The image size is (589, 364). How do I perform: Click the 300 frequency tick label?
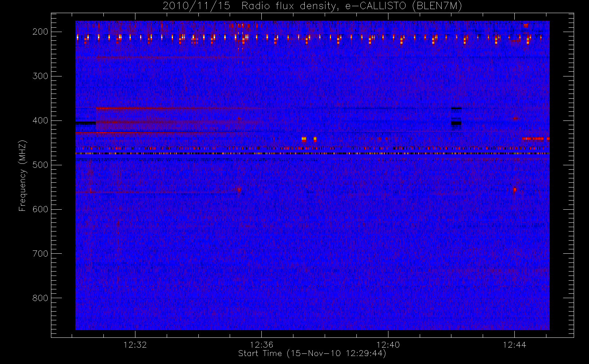point(40,76)
